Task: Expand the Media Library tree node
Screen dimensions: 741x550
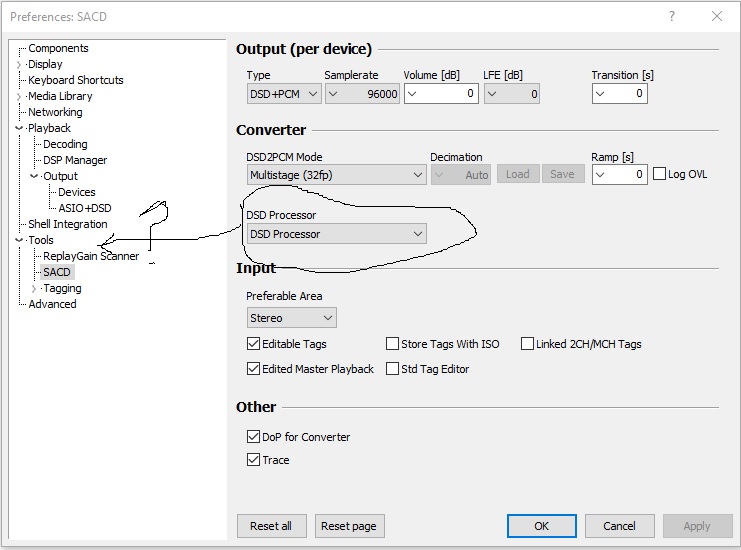Action: [19, 96]
